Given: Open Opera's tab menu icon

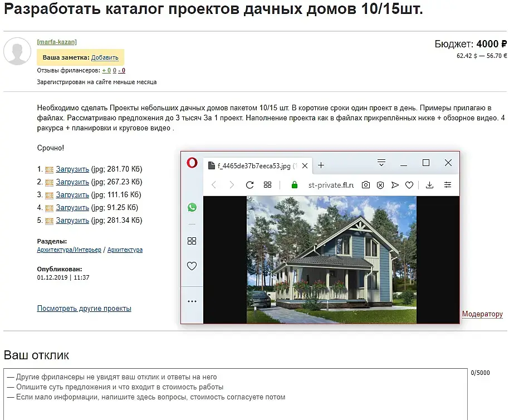Looking at the screenshot, I should tap(381, 163).
